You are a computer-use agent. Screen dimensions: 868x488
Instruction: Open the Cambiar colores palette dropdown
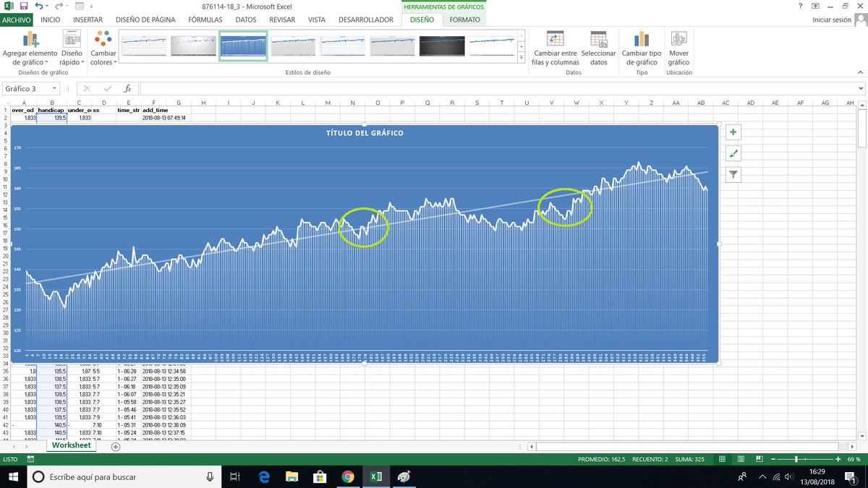click(103, 48)
